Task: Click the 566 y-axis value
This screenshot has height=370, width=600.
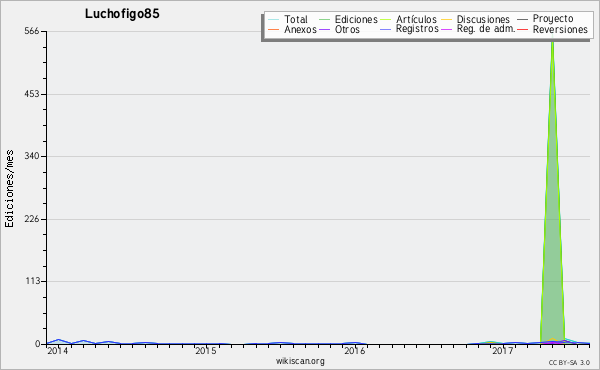Action: 32,31
